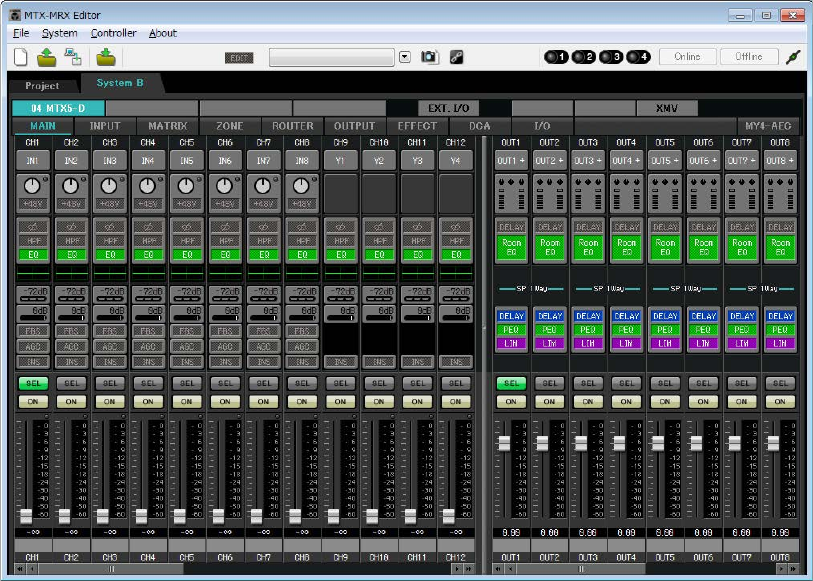This screenshot has height=581, width=813.
Task: Click the CH12 fader handle
Action: 449,516
